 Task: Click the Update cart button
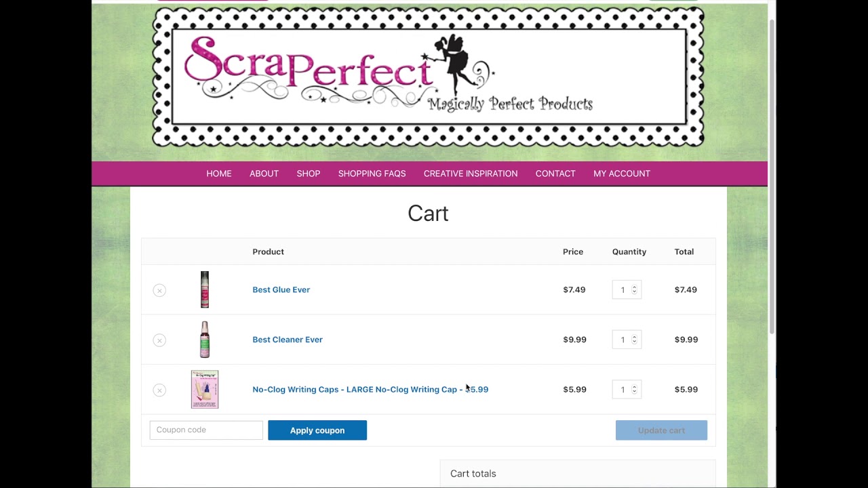coord(661,430)
